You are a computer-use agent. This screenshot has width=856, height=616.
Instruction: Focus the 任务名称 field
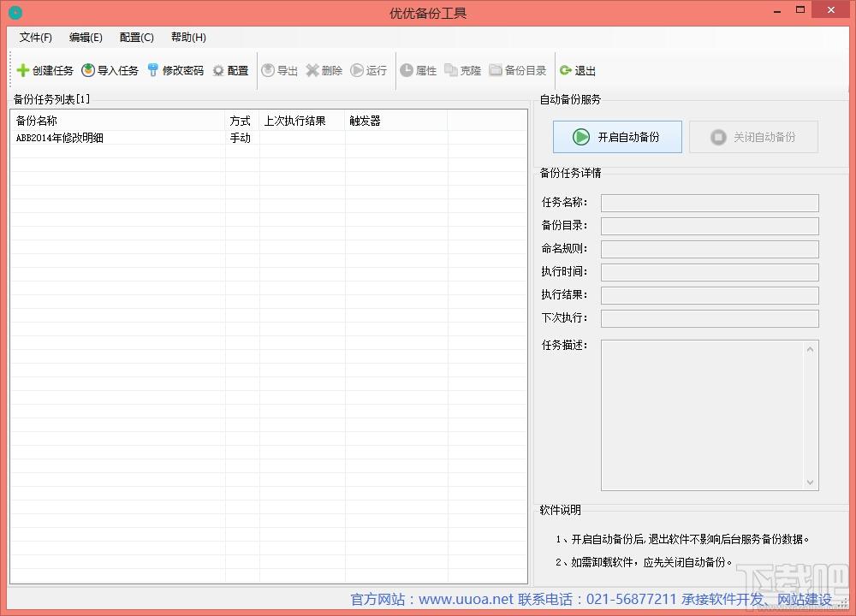click(x=710, y=203)
